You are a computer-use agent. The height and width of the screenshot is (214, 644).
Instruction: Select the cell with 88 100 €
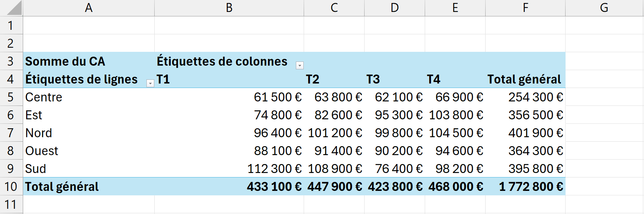229,151
